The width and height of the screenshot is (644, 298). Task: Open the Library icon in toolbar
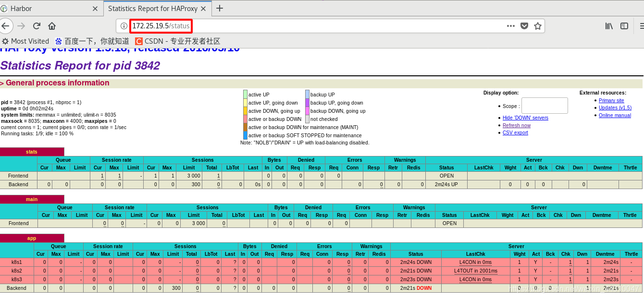click(609, 26)
